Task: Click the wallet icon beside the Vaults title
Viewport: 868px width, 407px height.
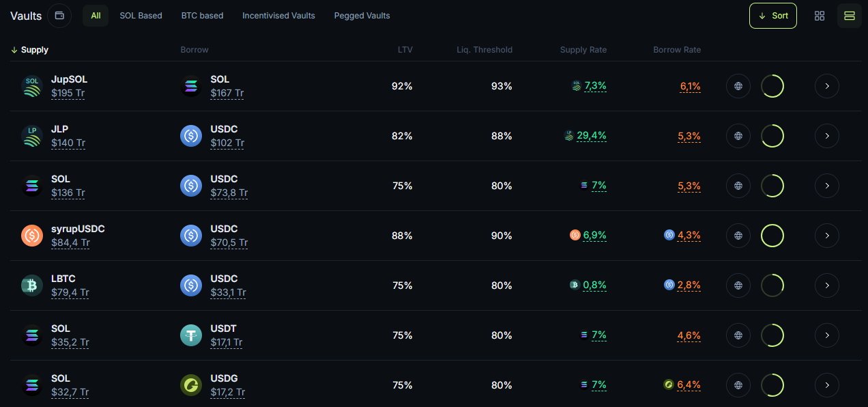Action: pos(59,15)
